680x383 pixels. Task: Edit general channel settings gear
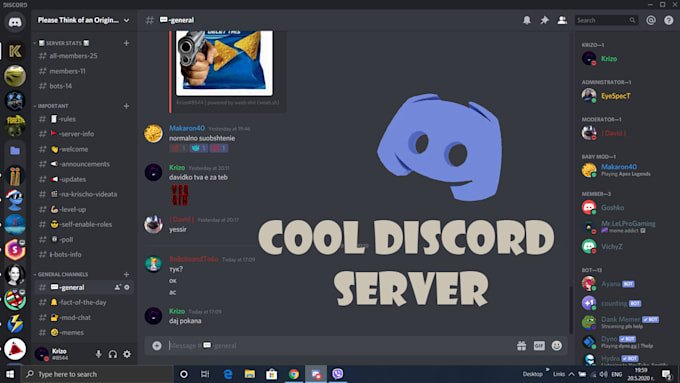tap(127, 287)
